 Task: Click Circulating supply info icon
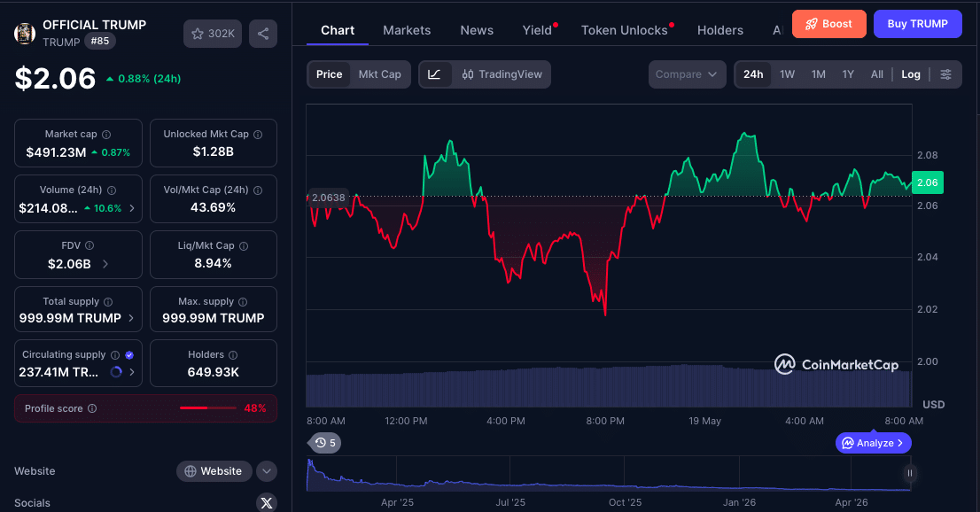tap(115, 355)
